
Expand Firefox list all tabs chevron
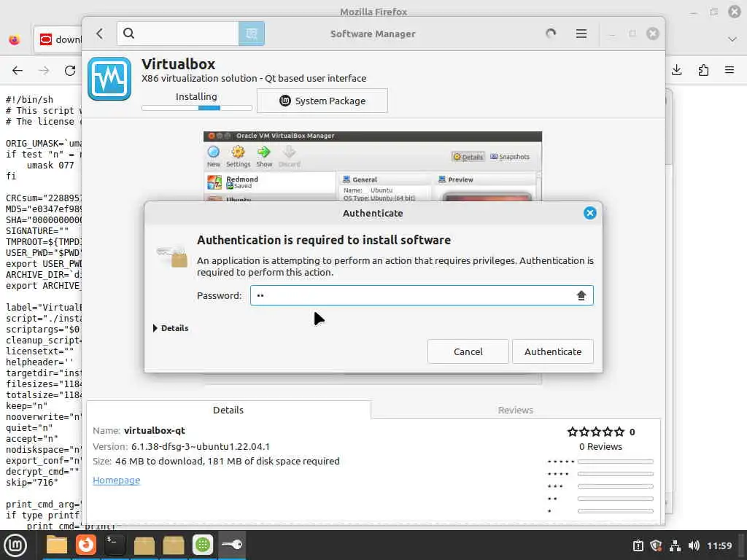click(x=732, y=39)
